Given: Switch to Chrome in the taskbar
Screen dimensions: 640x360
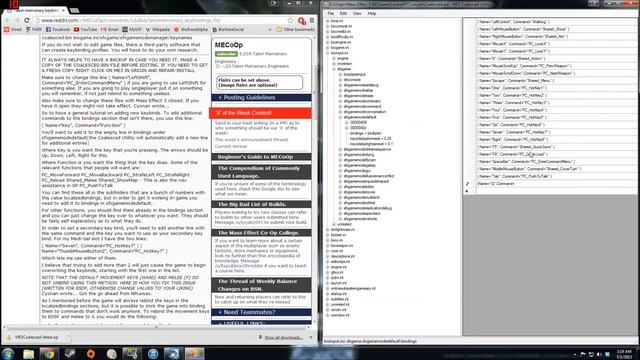Looking at the screenshot, I should [x=49, y=353].
